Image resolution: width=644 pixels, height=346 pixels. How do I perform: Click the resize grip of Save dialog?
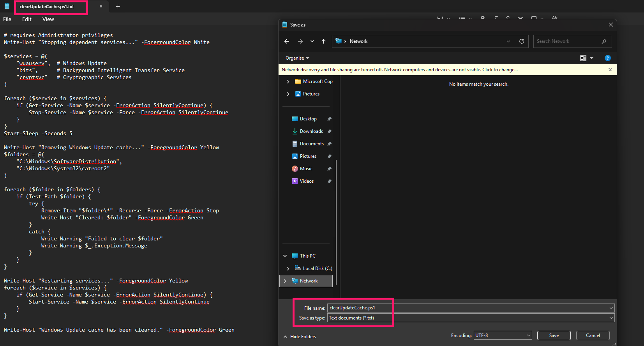pos(614,344)
